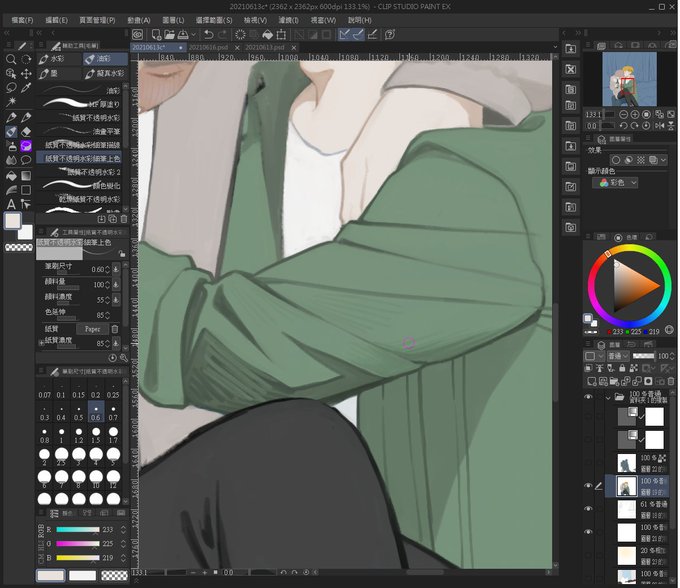
Task: Select the Eyedropper tool
Action: tap(26, 88)
